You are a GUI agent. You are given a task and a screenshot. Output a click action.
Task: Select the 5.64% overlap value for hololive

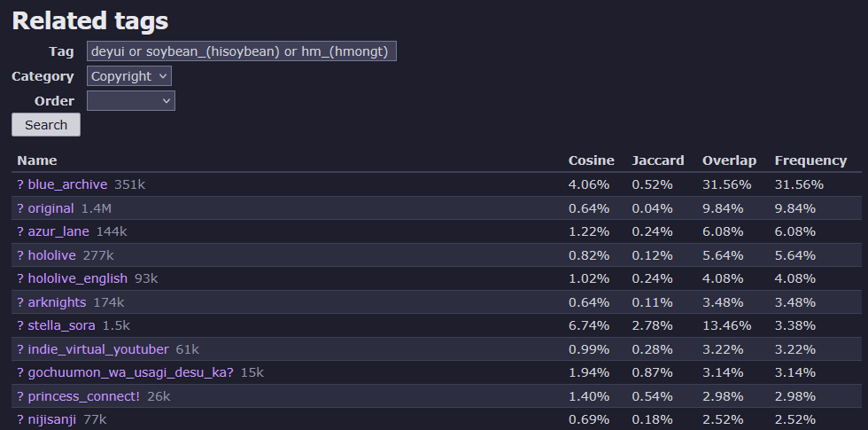(723, 255)
